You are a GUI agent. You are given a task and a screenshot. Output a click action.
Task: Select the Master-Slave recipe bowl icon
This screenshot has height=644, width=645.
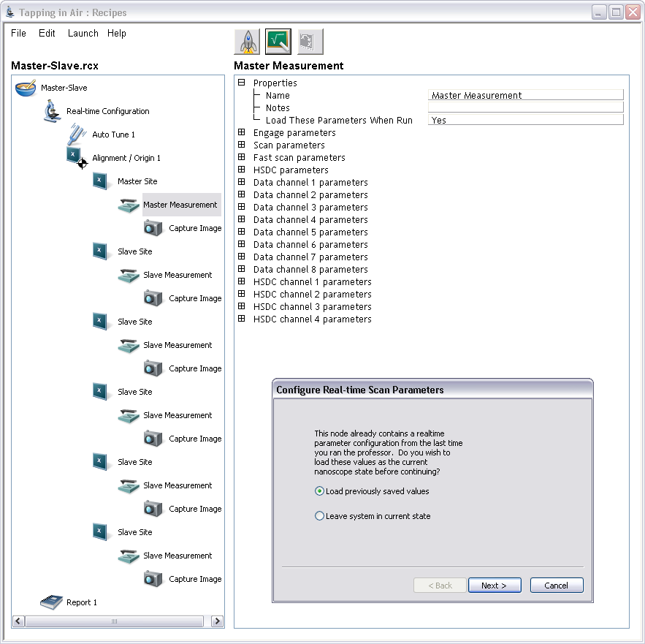point(26,88)
